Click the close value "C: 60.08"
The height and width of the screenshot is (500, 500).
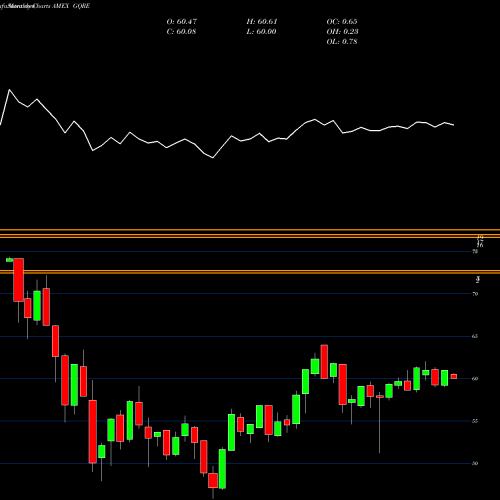[181, 32]
